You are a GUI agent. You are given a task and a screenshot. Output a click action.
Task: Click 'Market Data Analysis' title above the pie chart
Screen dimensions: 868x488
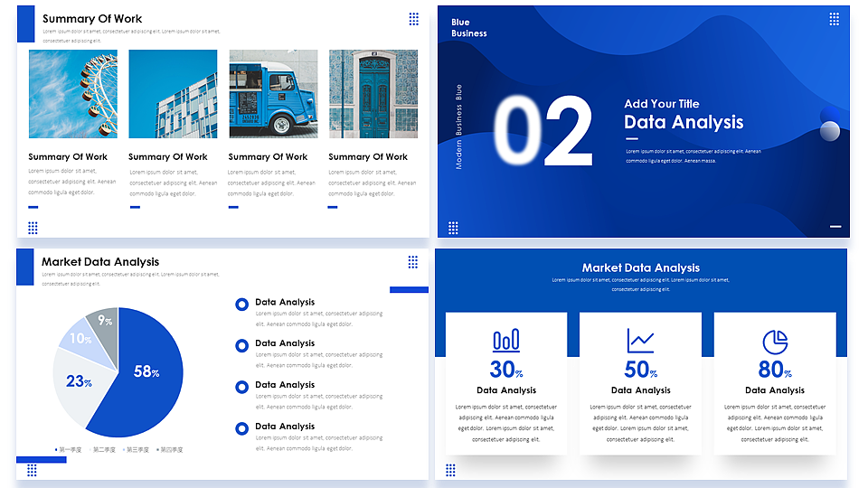coord(100,262)
